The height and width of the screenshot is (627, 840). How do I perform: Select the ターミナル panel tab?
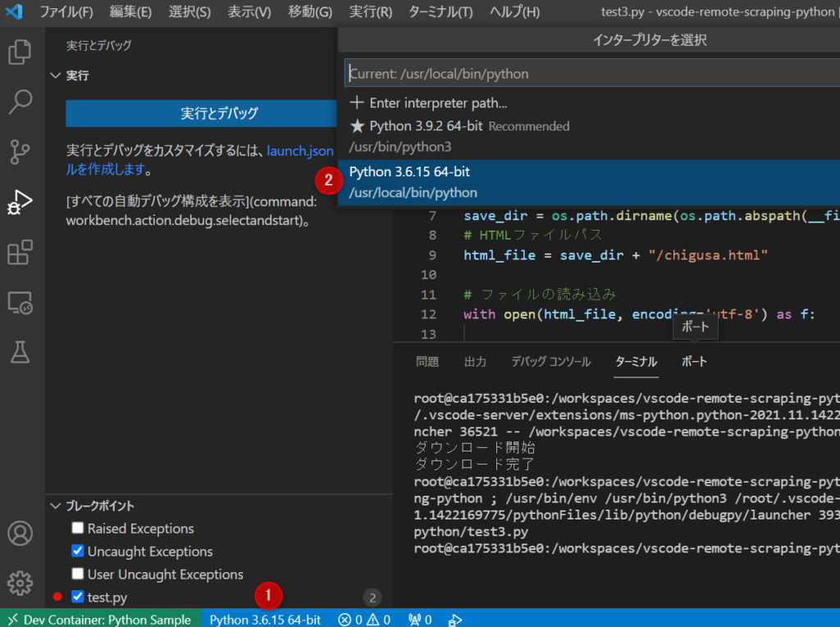636,362
